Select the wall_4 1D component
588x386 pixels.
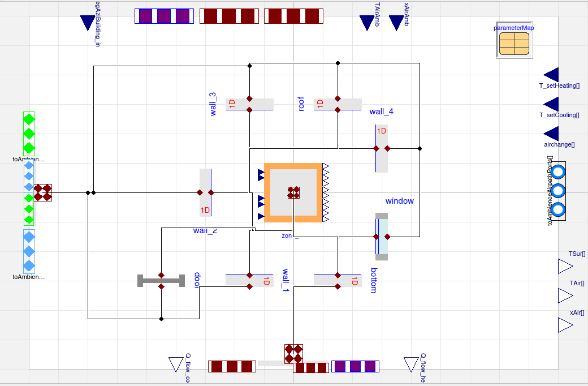click(x=382, y=149)
